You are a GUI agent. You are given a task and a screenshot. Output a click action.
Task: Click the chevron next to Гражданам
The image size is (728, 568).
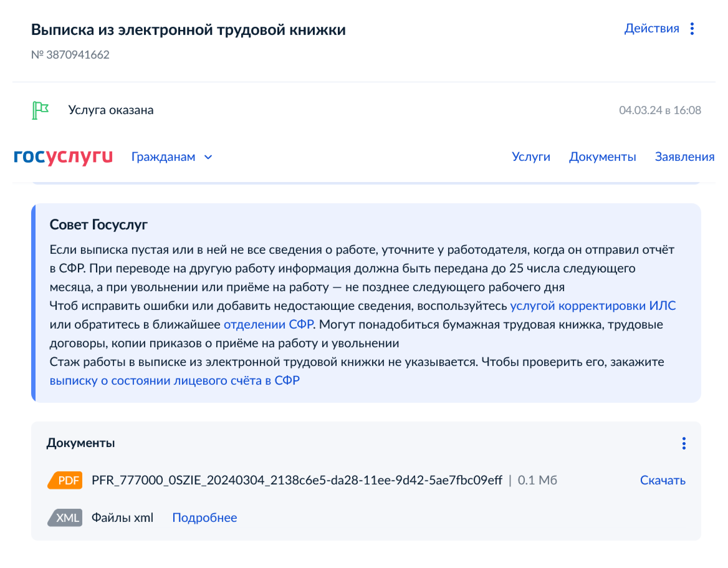[208, 157]
